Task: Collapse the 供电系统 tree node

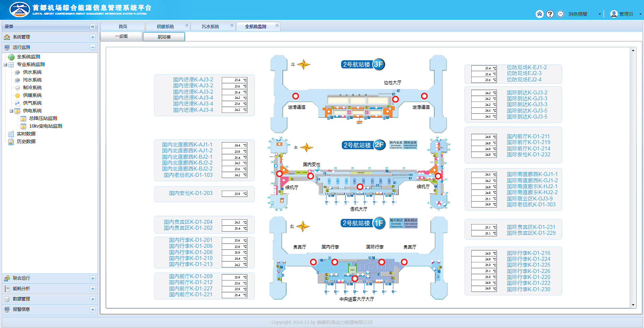Action: pyautogui.click(x=11, y=111)
